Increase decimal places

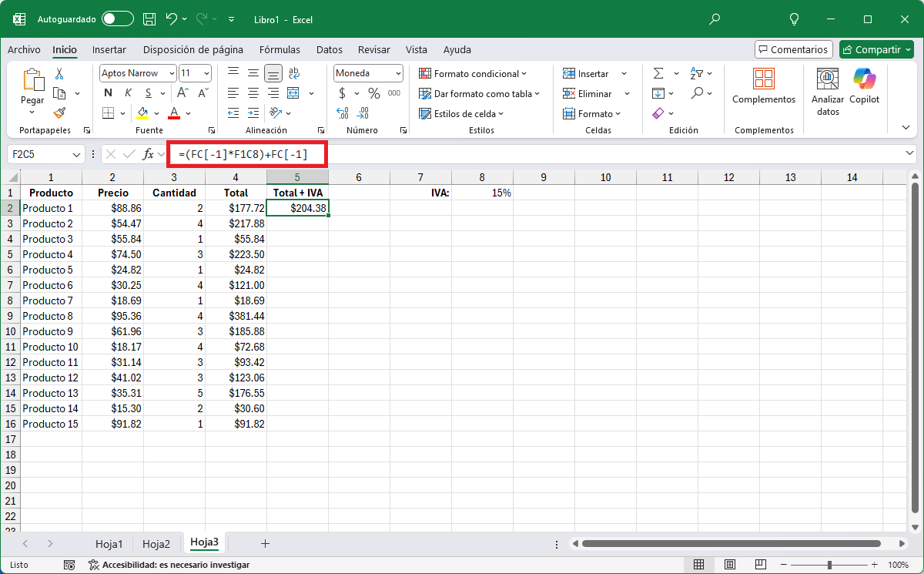343,113
